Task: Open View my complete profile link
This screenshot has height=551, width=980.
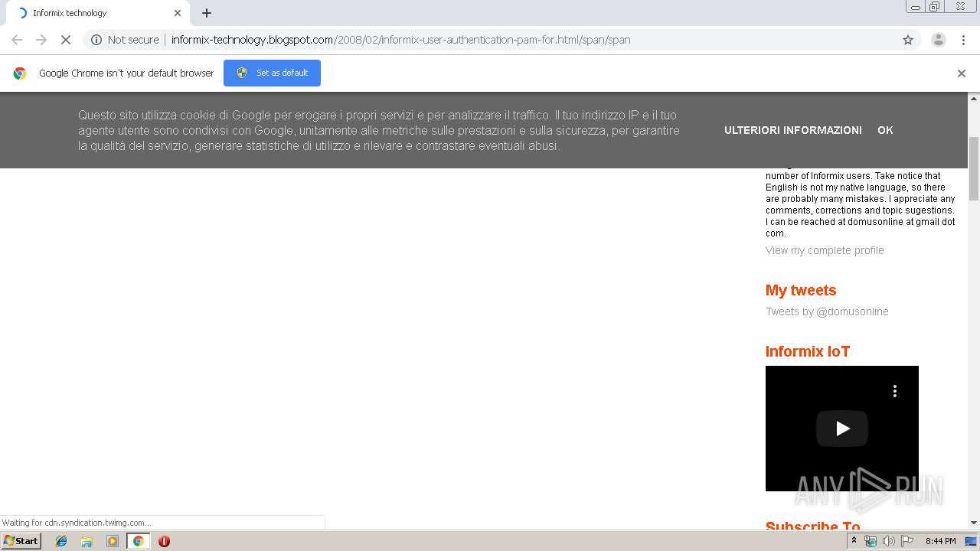Action: [x=825, y=250]
